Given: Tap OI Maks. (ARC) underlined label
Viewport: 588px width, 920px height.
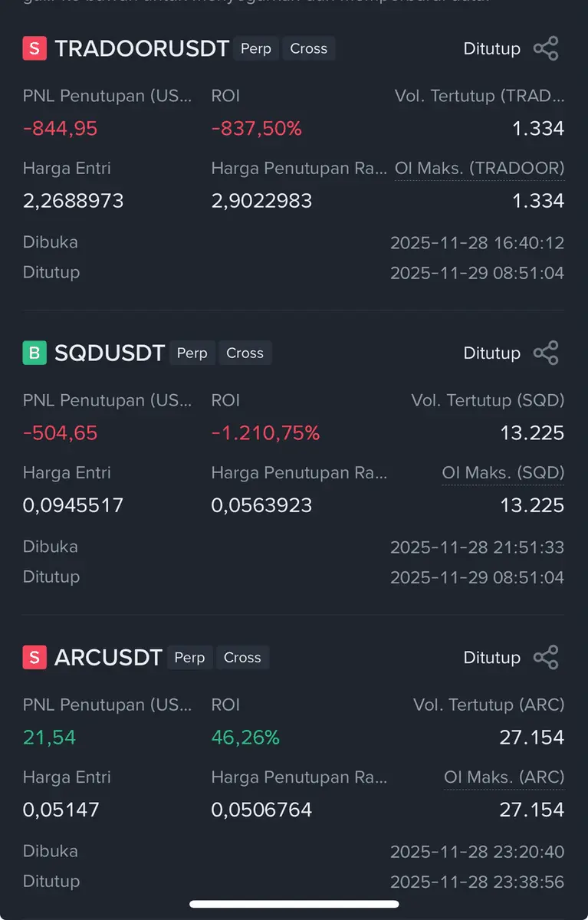Looking at the screenshot, I should 504,777.
